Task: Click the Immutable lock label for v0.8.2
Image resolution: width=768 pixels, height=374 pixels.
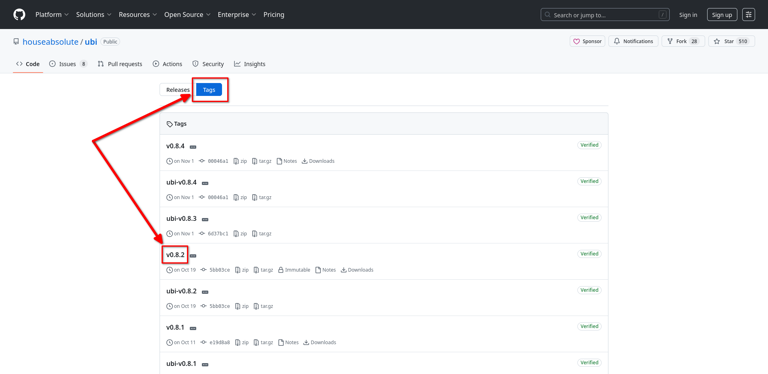Action: [x=294, y=270]
